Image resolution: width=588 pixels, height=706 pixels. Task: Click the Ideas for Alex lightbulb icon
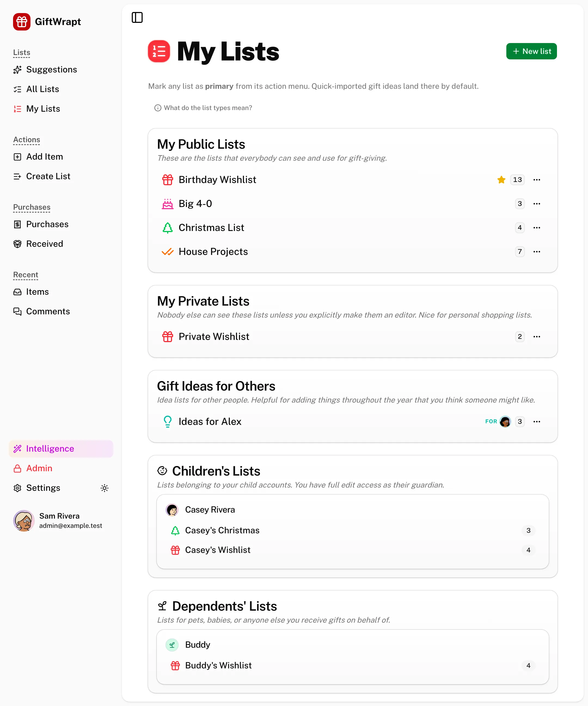pyautogui.click(x=168, y=422)
